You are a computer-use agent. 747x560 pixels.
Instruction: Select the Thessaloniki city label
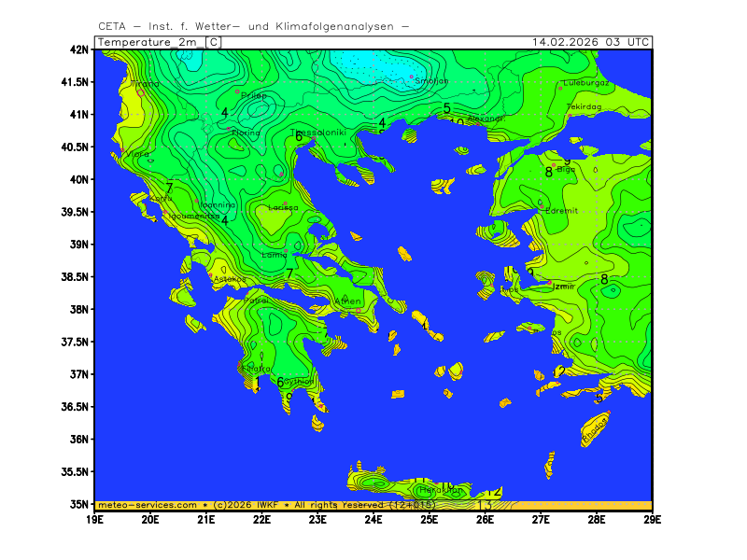319,133
